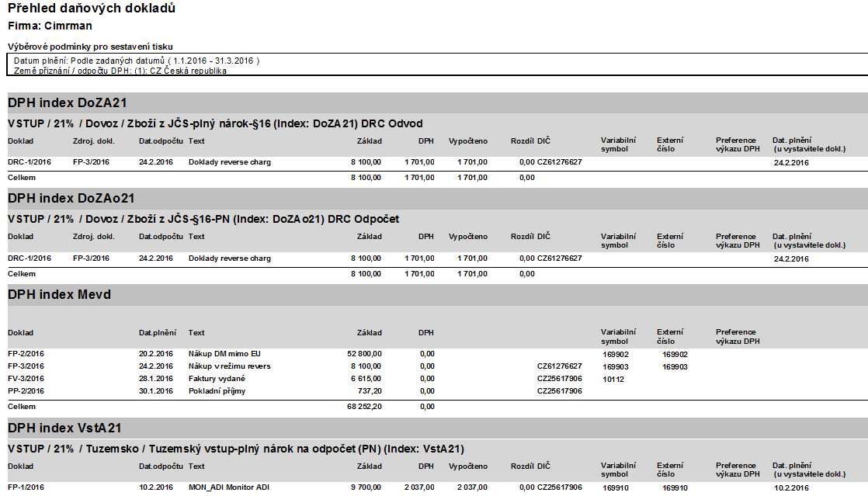868x496 pixels.
Task: Open document FV-3/2016 row
Action: click(x=26, y=379)
